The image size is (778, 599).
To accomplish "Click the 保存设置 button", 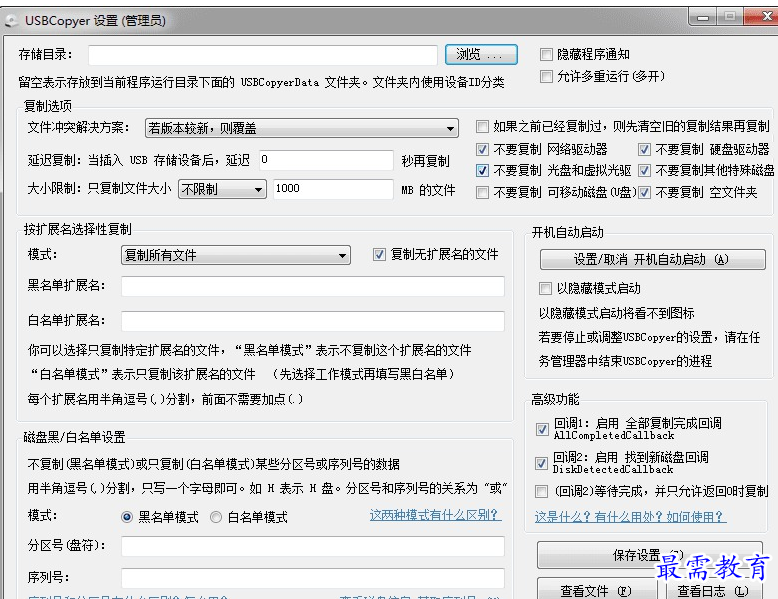I will [x=649, y=555].
